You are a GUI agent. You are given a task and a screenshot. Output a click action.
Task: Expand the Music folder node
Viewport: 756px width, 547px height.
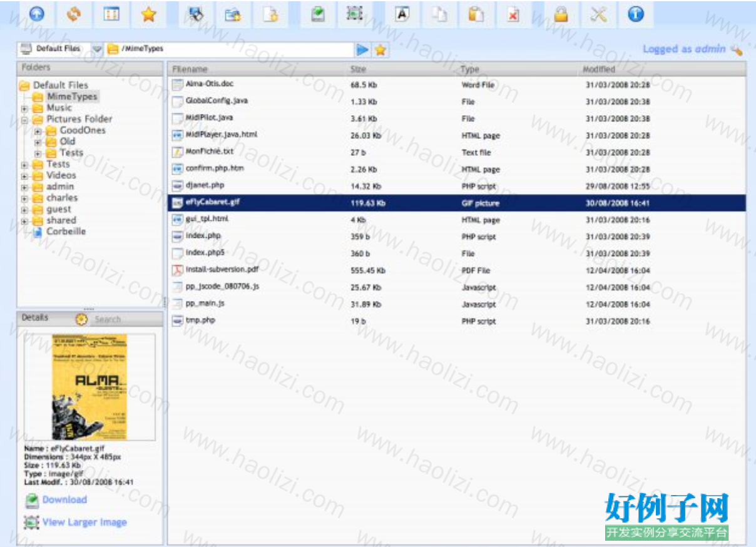point(24,108)
